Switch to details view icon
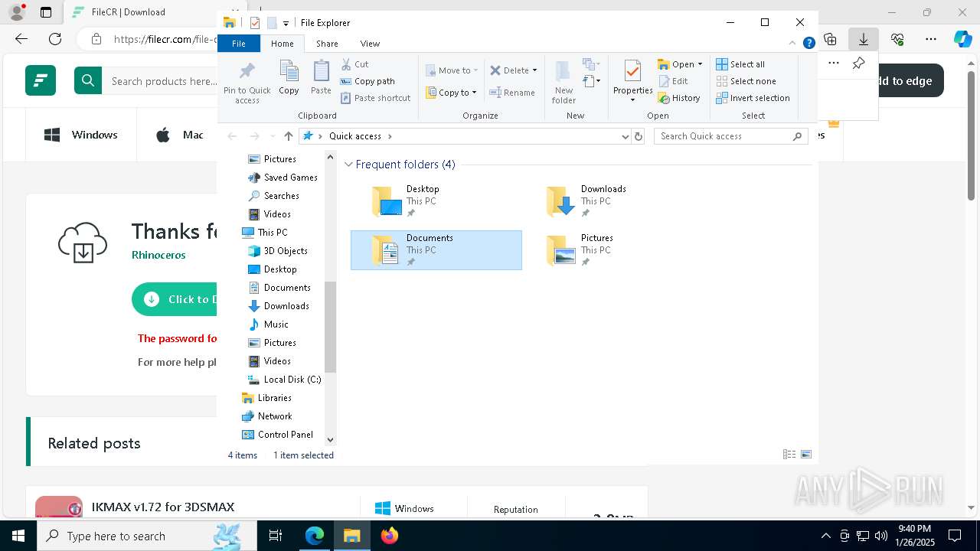Viewport: 980px width, 551px height. point(789,455)
